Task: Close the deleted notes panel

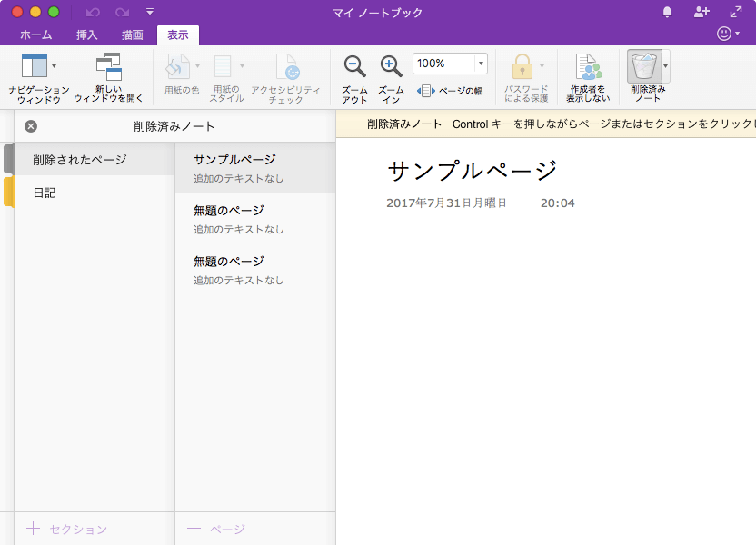Action: point(31,126)
